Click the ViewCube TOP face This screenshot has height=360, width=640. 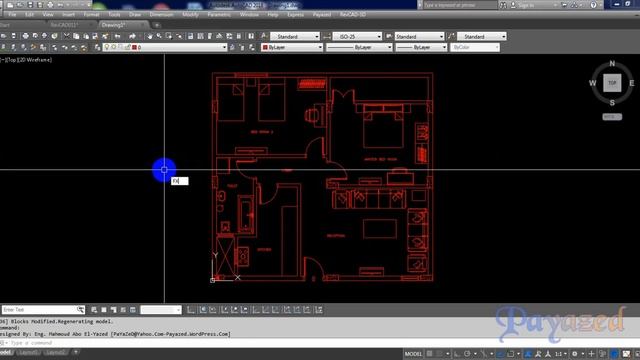click(612, 83)
